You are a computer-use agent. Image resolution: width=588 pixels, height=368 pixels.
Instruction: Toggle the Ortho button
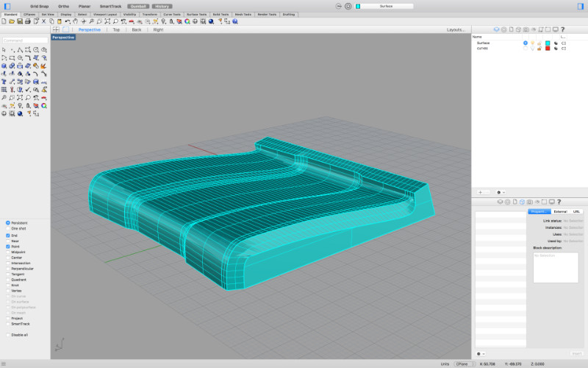64,7
